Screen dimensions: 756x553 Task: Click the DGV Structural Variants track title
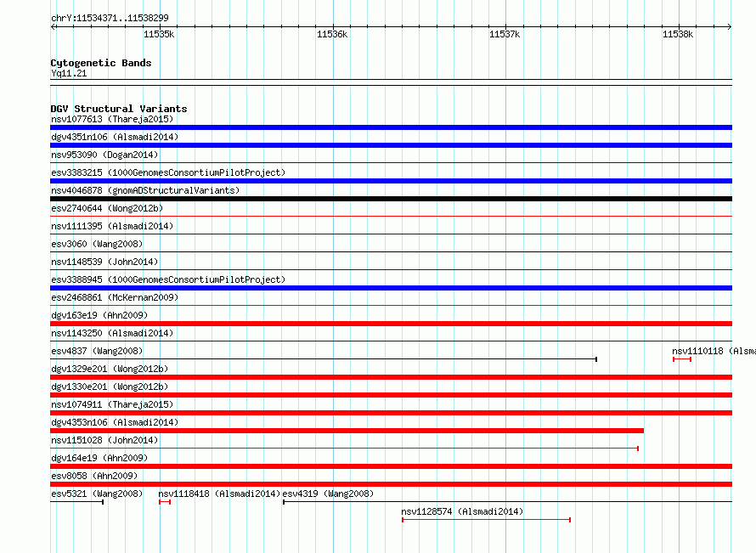click(x=119, y=109)
